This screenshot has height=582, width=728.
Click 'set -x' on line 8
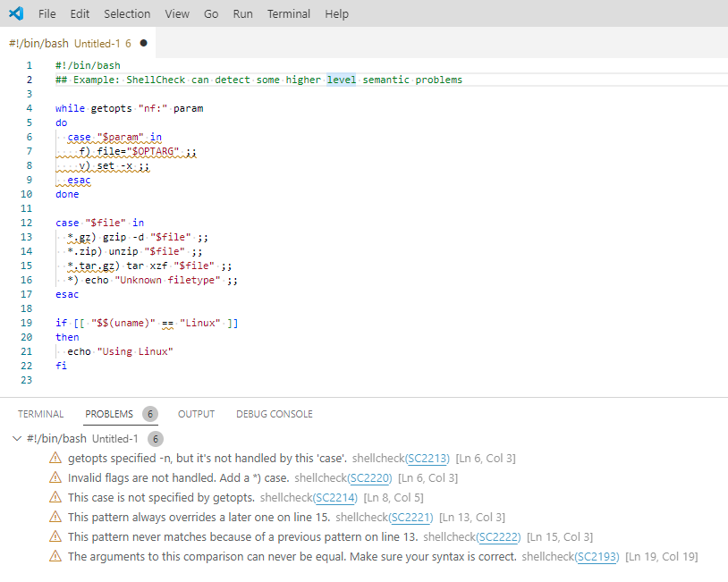[114, 165]
